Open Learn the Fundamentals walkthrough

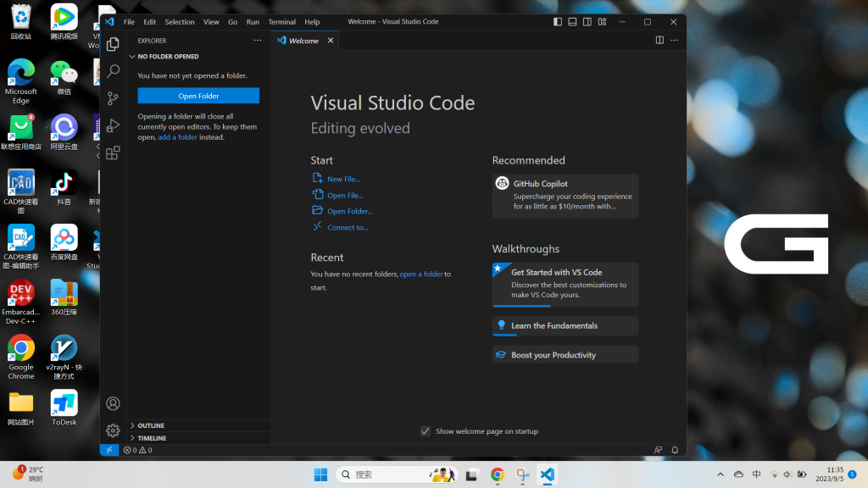click(565, 326)
